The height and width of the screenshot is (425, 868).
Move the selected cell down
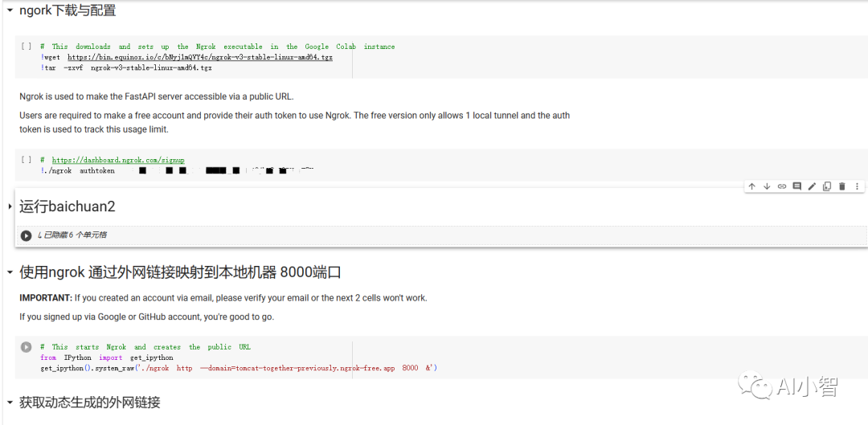click(767, 186)
